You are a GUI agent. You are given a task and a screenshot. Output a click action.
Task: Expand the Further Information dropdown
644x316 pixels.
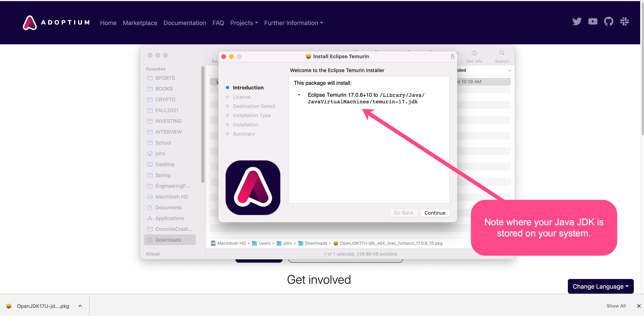tap(293, 23)
